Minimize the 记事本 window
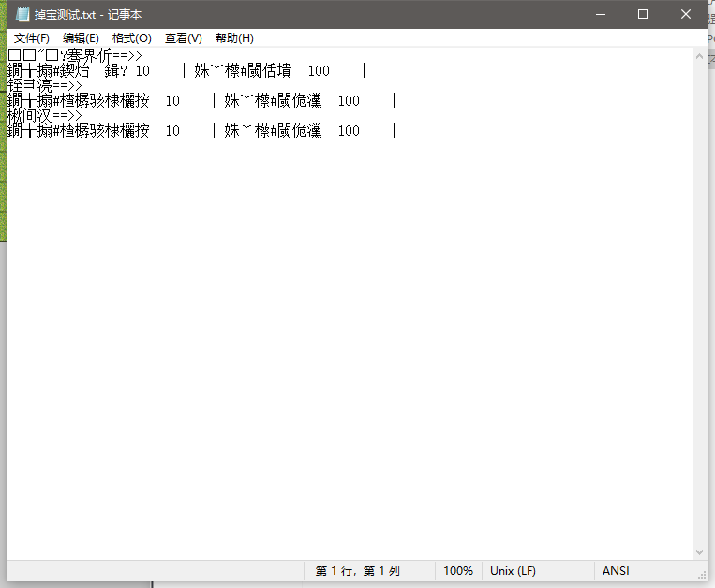The image size is (715, 588). 601,15
